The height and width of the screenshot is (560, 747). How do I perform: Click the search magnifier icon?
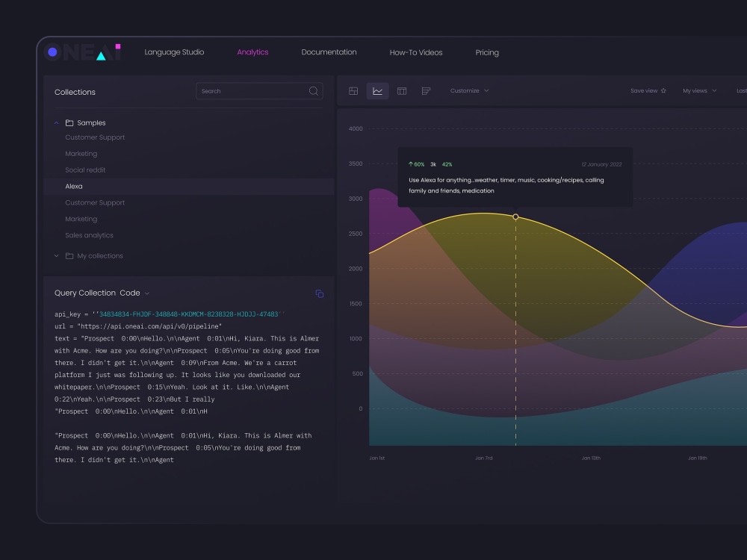[x=314, y=91]
